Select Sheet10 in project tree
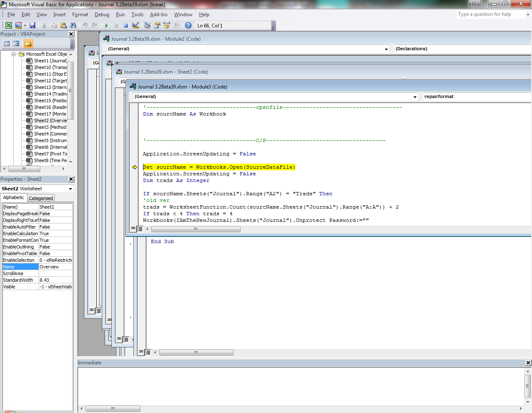Image resolution: width=532 pixels, height=413 pixels. point(50,67)
